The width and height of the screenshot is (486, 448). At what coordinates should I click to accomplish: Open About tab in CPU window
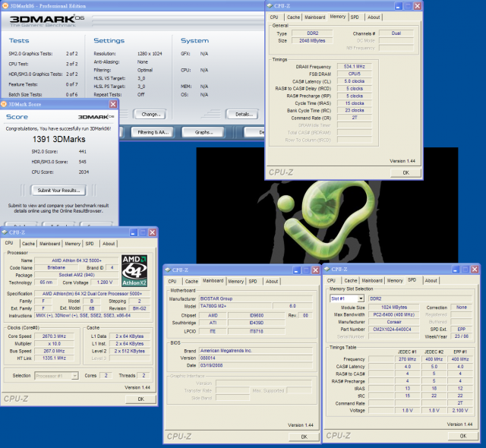109,244
